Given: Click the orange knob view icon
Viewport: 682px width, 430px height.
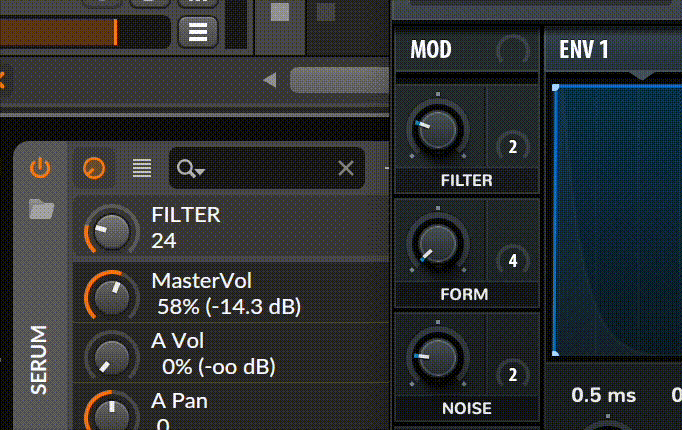Looking at the screenshot, I should (94, 168).
